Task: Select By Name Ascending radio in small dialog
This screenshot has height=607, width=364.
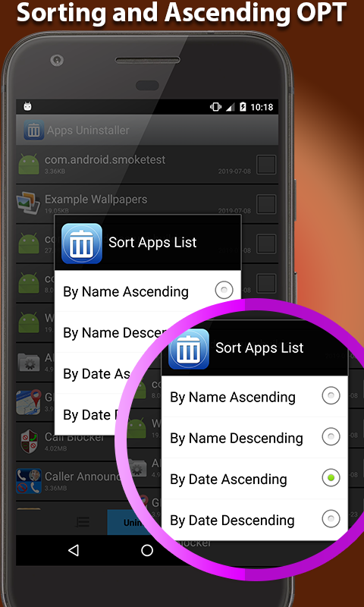Action: 224,291
